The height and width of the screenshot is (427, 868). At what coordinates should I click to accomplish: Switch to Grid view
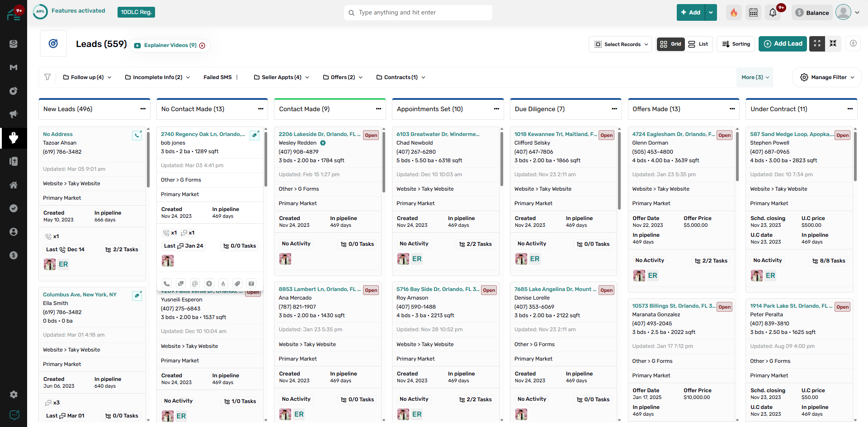[x=670, y=44]
